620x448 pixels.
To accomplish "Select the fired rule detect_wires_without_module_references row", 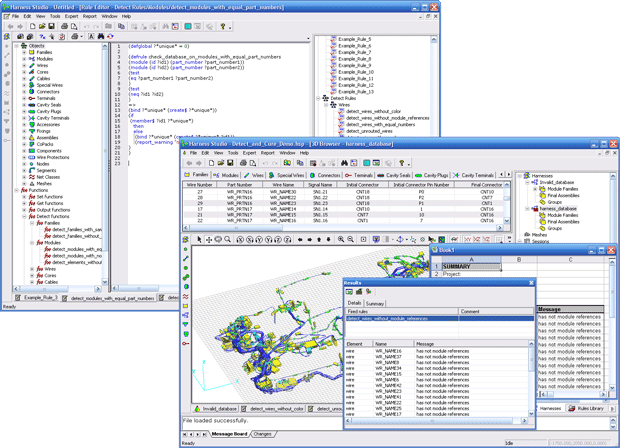I will pyautogui.click(x=440, y=318).
